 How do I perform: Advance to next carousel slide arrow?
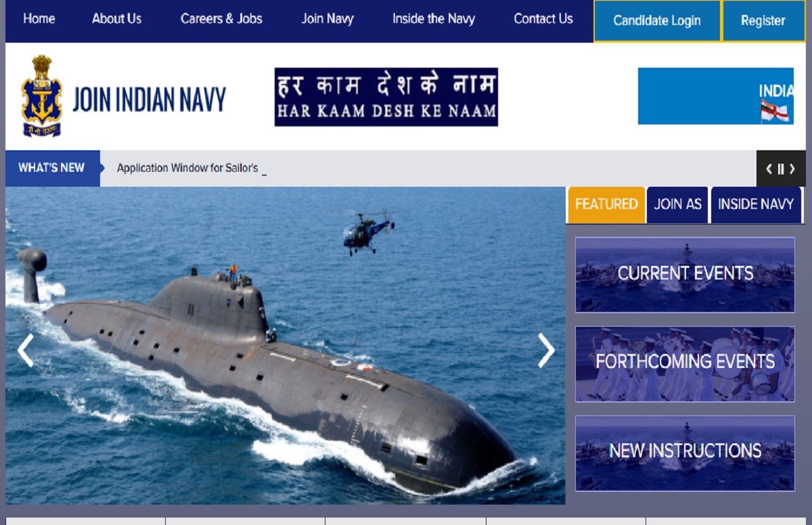pyautogui.click(x=545, y=350)
